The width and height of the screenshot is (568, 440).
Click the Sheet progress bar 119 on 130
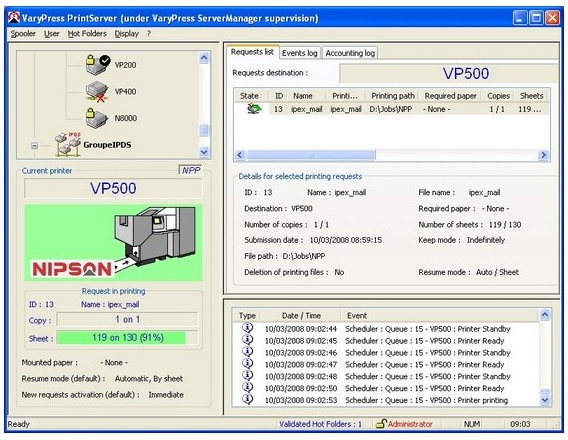click(128, 338)
